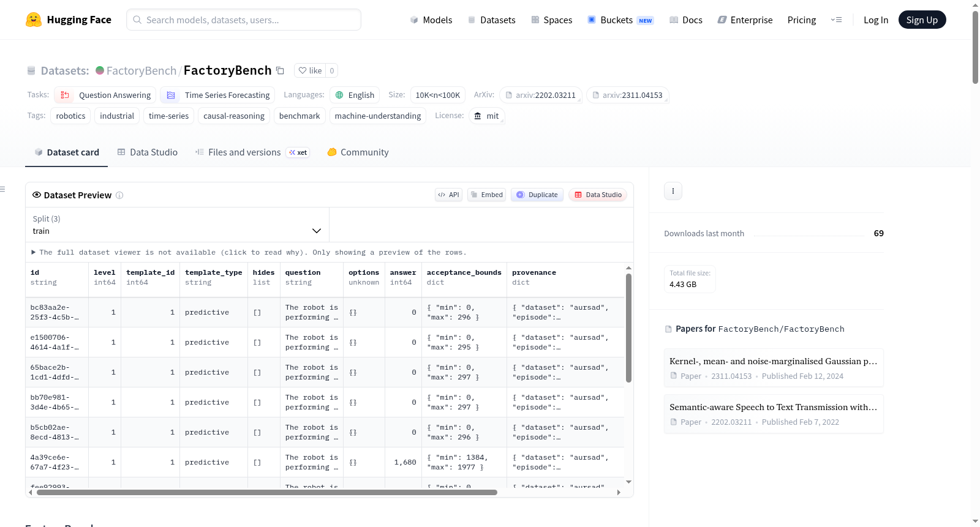This screenshot has height=527, width=980.
Task: Switch to the Files and versions tab
Action: click(x=252, y=152)
